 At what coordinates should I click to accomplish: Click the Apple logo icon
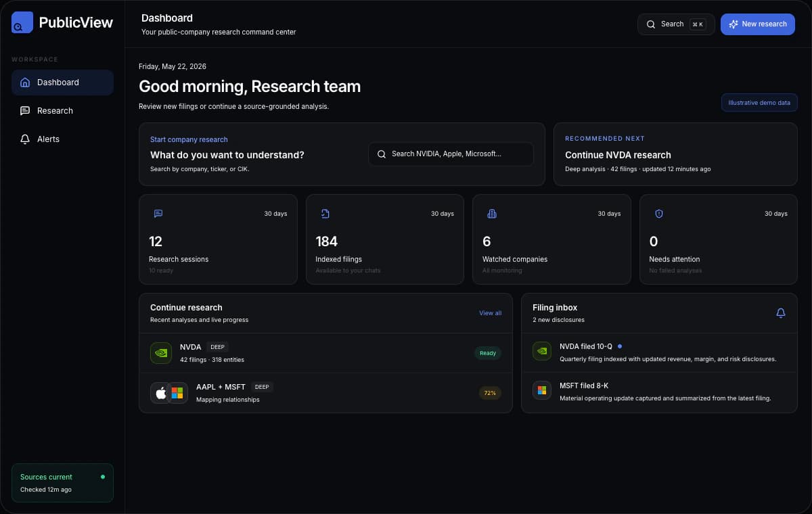[x=161, y=393]
